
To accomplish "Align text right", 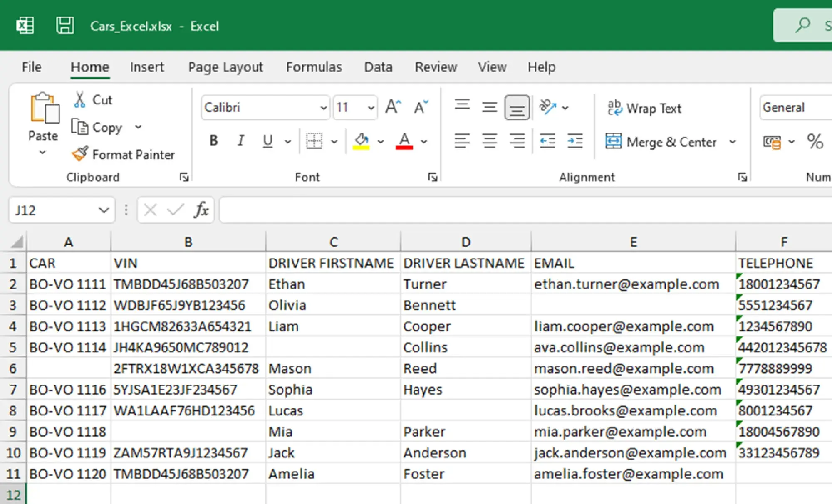I will point(517,141).
